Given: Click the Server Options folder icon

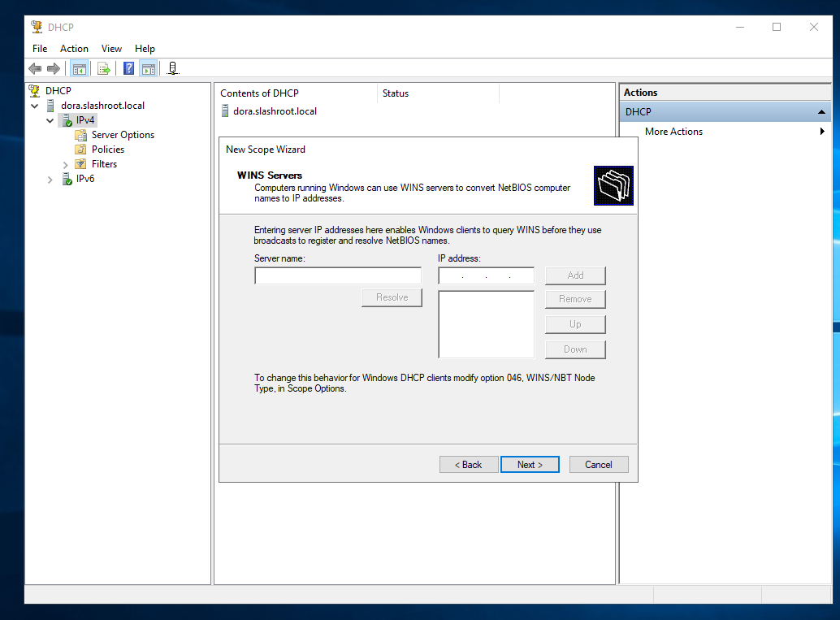Looking at the screenshot, I should [81, 135].
